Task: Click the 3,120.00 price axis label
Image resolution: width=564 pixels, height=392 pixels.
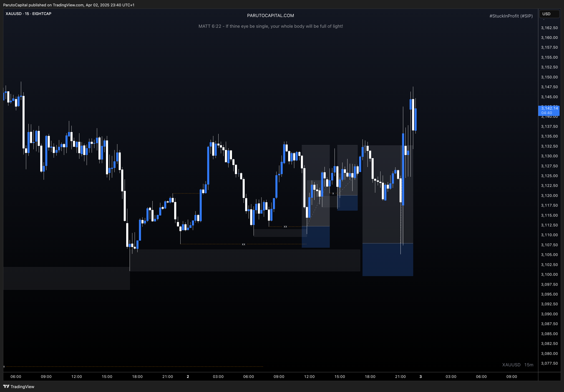Action: tap(549, 195)
